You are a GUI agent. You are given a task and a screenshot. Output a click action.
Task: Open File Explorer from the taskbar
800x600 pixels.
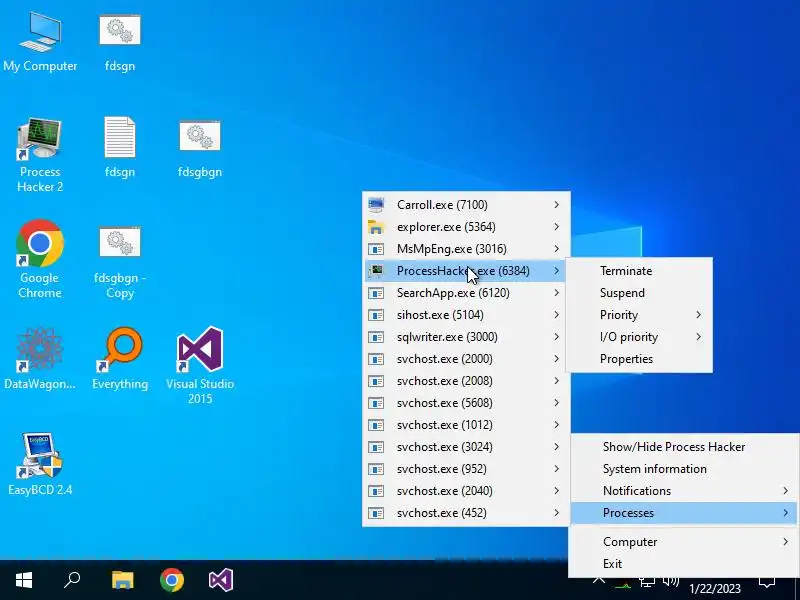122,580
